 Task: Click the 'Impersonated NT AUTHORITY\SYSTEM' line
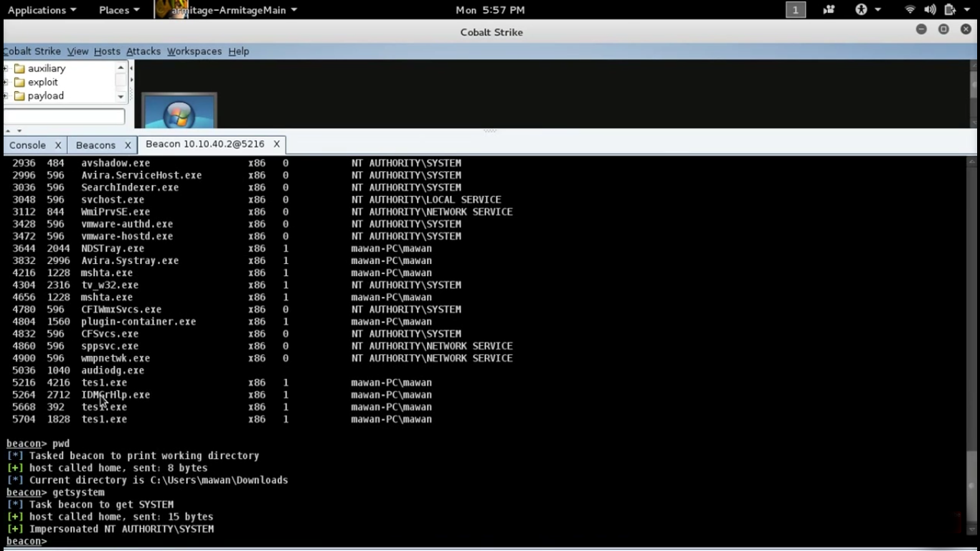110,529
